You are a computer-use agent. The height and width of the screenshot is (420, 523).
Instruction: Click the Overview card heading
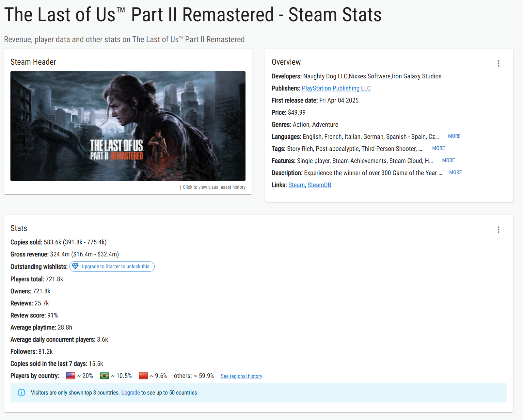[286, 62]
